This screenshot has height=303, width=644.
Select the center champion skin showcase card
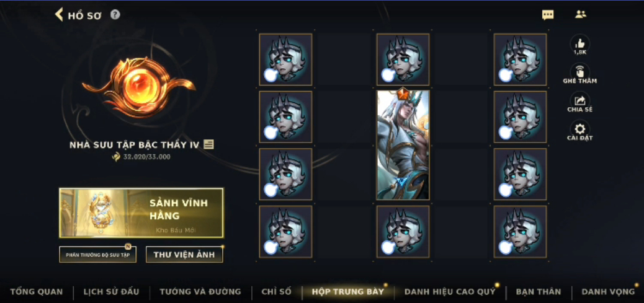[403, 145]
